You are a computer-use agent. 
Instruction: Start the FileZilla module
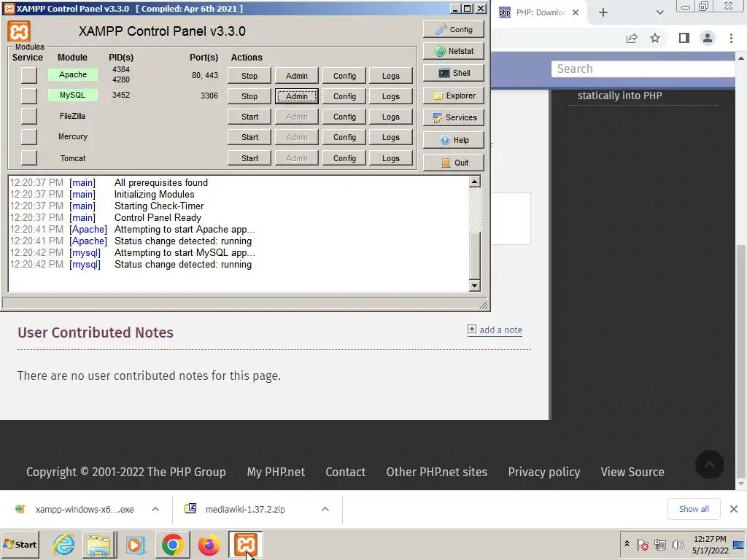[249, 117]
